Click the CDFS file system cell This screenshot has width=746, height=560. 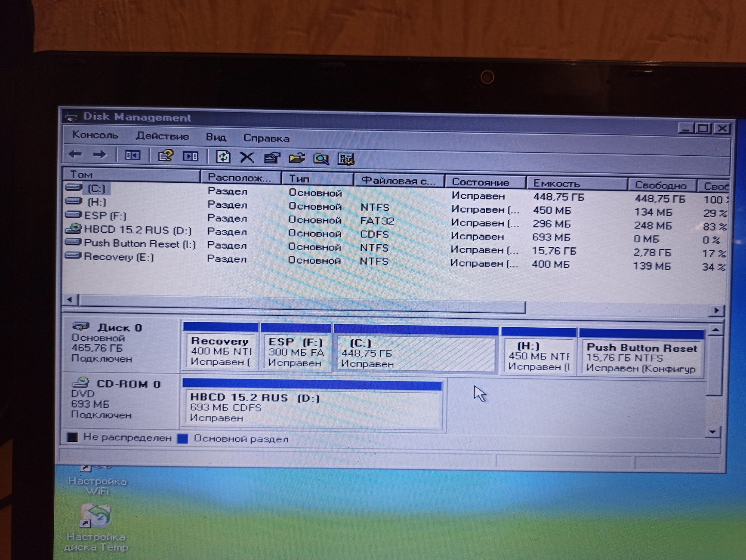coord(374,234)
